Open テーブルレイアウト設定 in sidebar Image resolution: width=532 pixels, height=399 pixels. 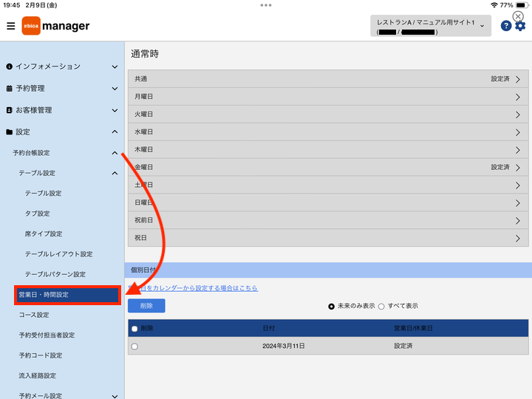point(58,254)
